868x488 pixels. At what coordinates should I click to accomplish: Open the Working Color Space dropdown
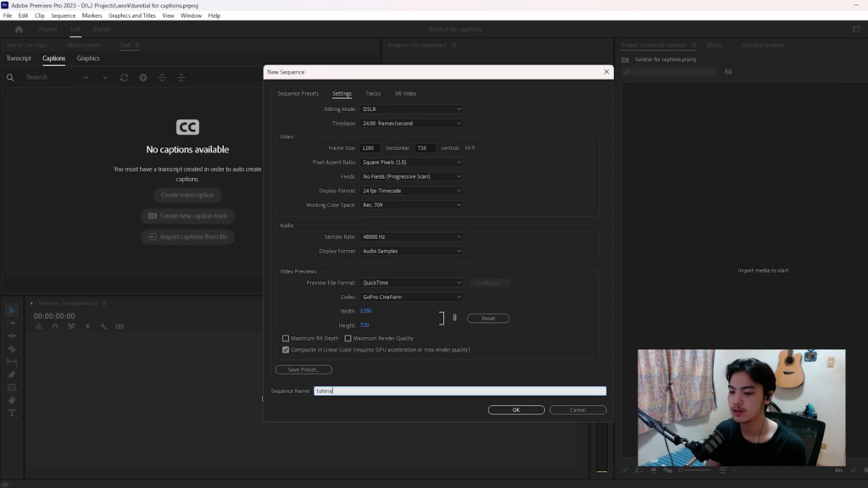(411, 205)
